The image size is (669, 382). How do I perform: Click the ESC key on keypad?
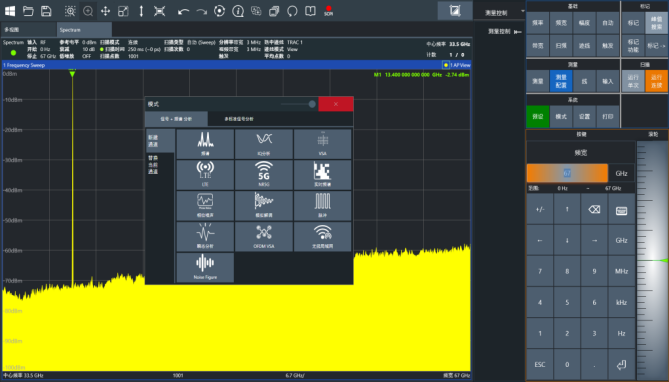point(540,364)
